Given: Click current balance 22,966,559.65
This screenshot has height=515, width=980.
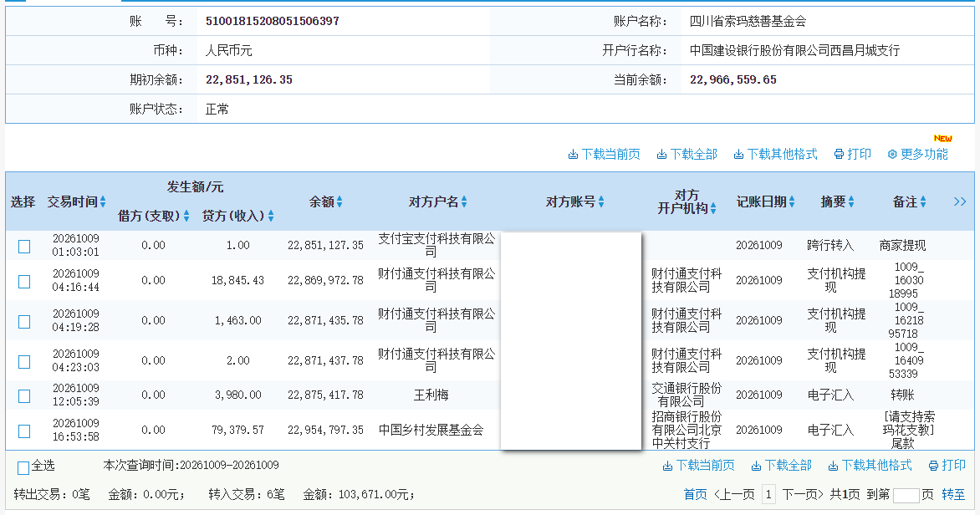Looking at the screenshot, I should pos(733,80).
